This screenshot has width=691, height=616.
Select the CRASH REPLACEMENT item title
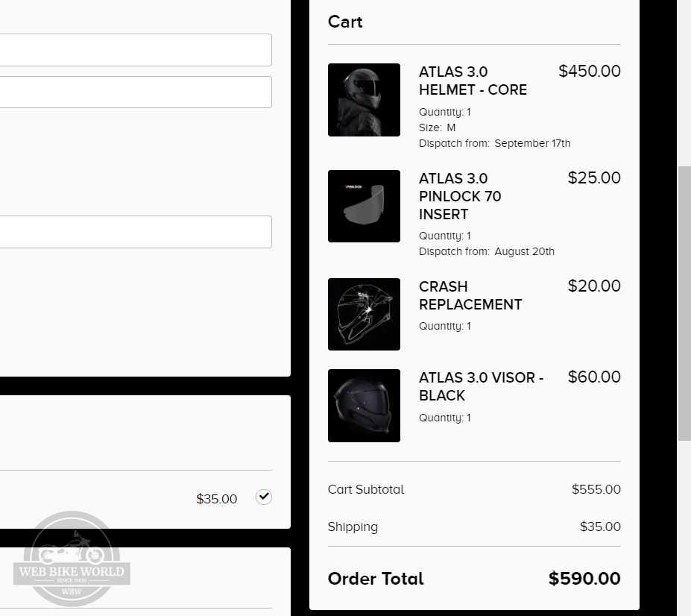coord(470,295)
